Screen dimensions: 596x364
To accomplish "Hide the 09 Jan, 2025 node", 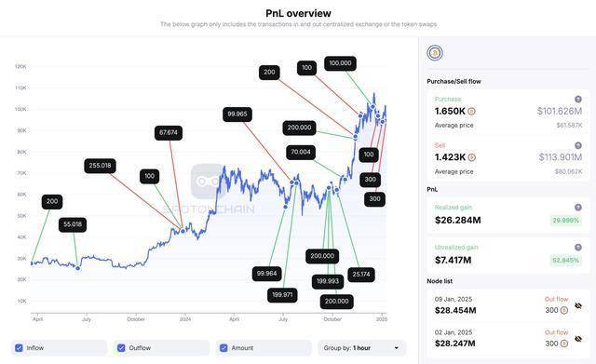I will coord(578,306).
